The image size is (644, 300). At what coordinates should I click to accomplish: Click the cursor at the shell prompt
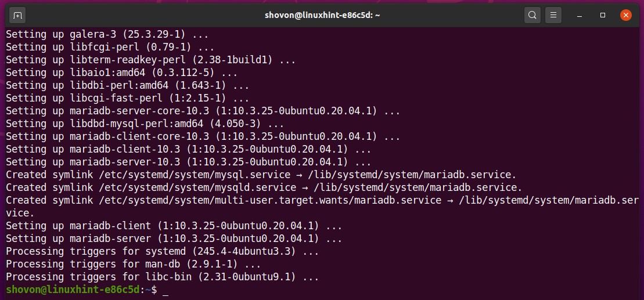pyautogui.click(x=166, y=290)
